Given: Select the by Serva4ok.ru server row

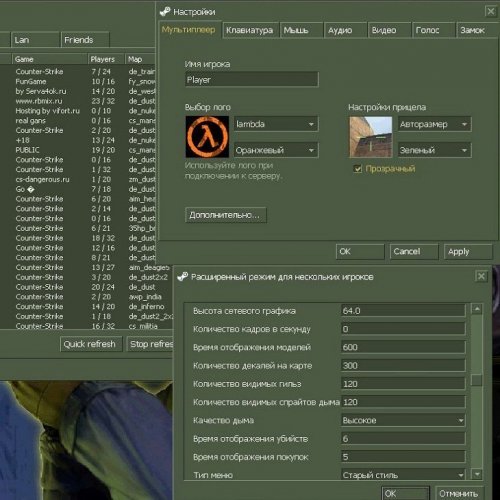Looking at the screenshot, I should (78, 91).
